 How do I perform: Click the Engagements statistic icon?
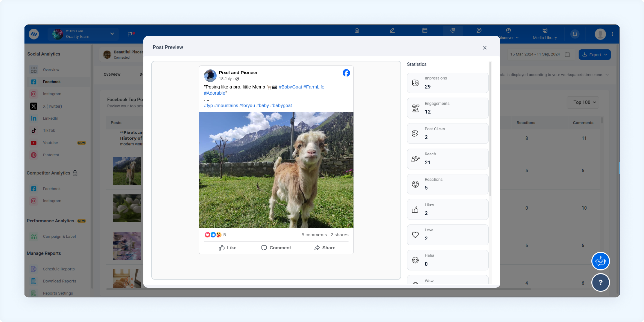click(x=415, y=108)
